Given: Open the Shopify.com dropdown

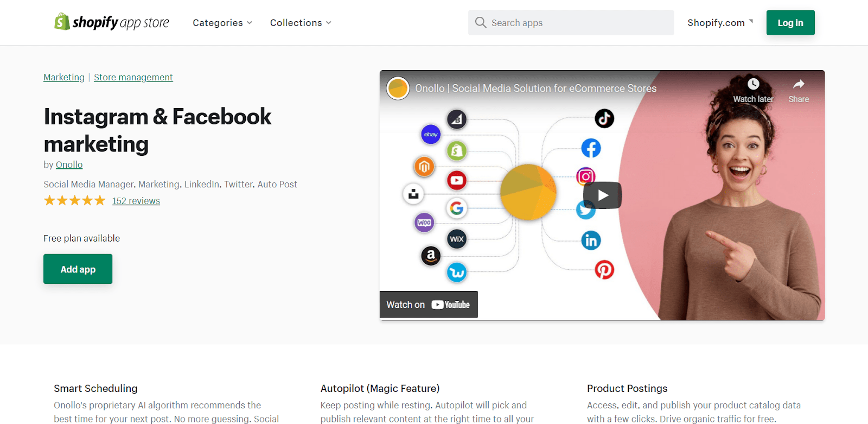Looking at the screenshot, I should [x=720, y=23].
